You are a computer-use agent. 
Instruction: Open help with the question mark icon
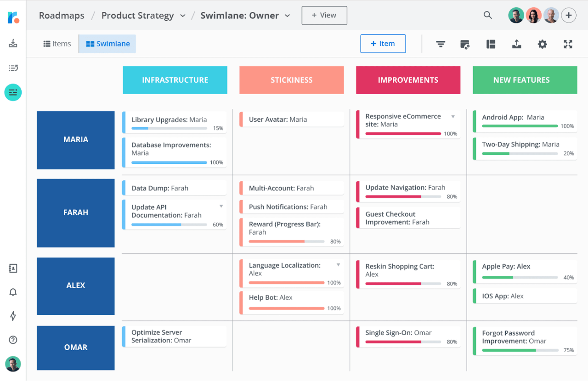click(13, 340)
